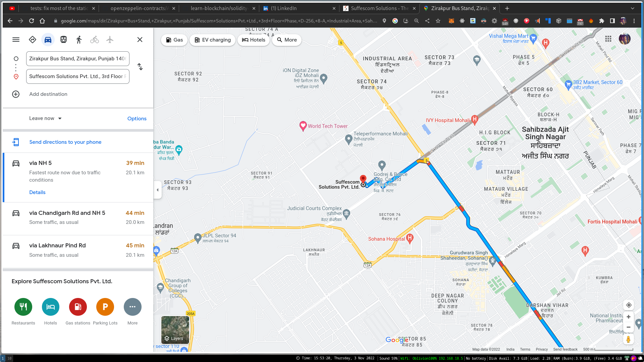
Task: Click Add destination plus icon
Action: tap(16, 94)
